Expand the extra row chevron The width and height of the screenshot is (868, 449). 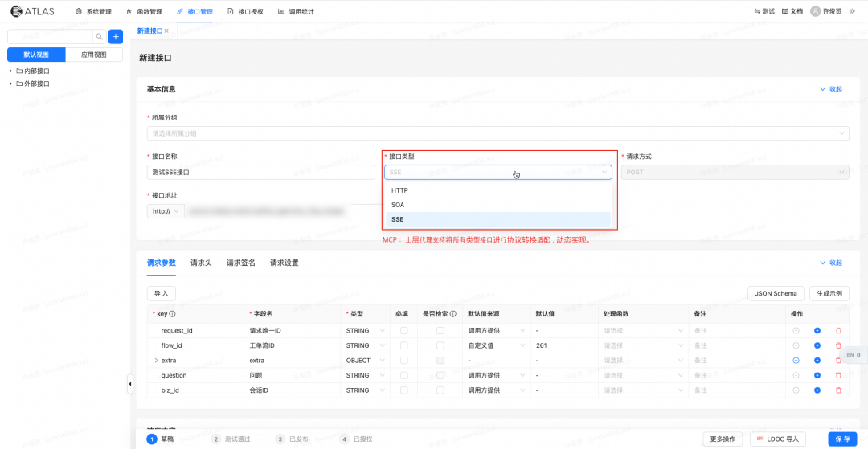156,361
